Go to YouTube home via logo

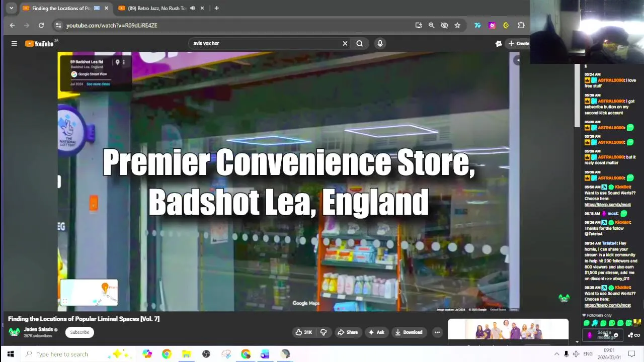(39, 44)
